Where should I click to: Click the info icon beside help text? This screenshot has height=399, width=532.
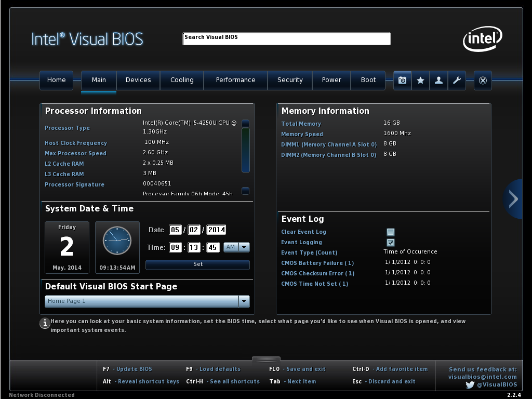tap(45, 323)
